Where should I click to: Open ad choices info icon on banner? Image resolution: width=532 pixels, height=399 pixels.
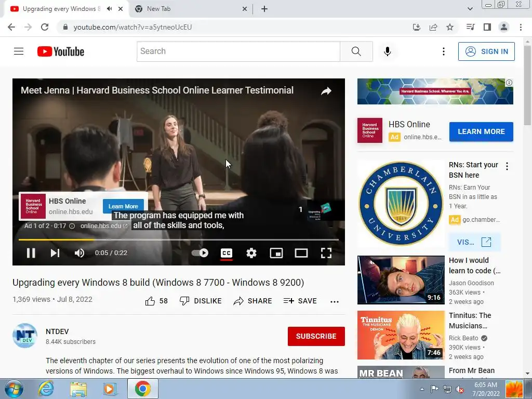509,83
